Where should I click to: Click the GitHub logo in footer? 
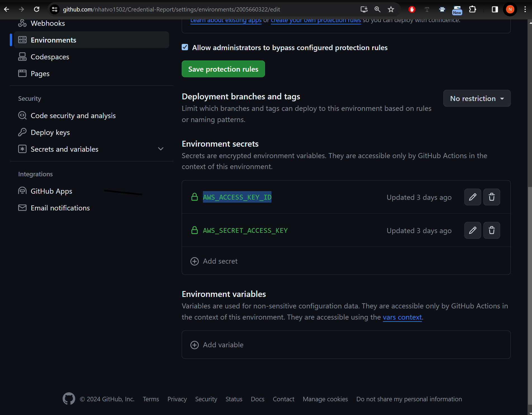pyautogui.click(x=69, y=398)
